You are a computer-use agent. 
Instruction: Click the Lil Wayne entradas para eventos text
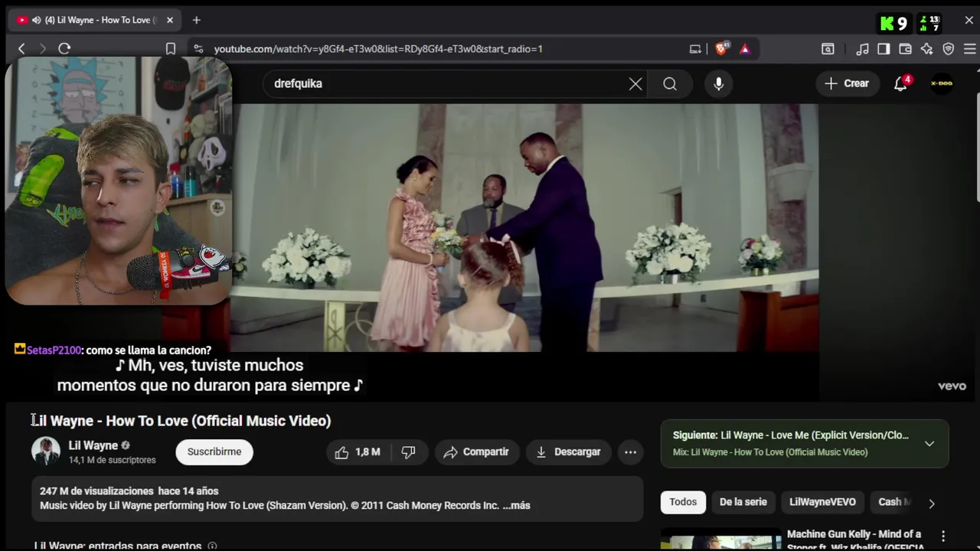point(118,546)
